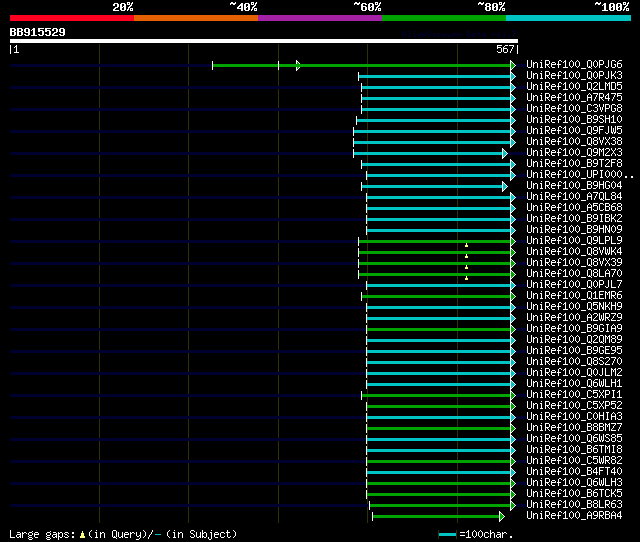The image size is (640, 542).
Task: Click the UniRef100_Q2QM89 label
Action: point(574,340)
